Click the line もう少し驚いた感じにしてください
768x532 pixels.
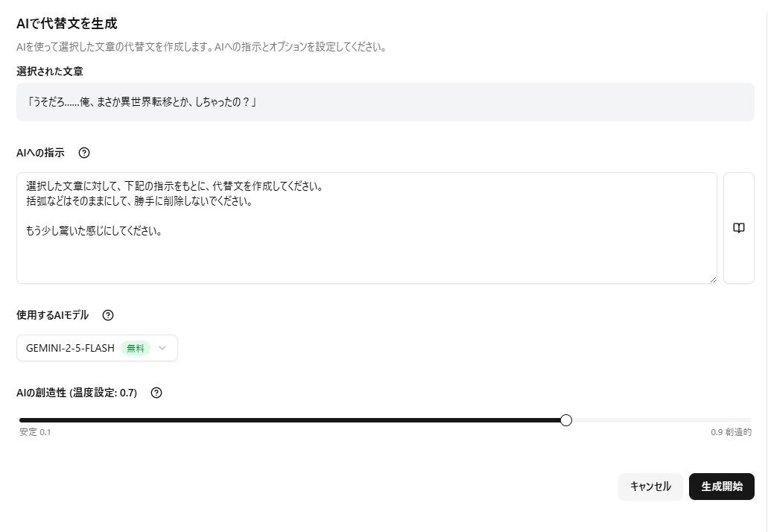95,231
